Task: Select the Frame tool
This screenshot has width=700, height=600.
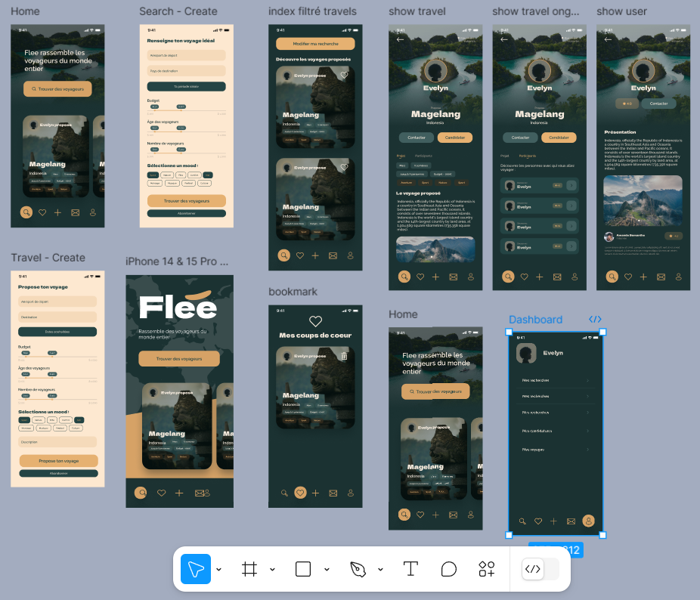Action: [x=249, y=569]
